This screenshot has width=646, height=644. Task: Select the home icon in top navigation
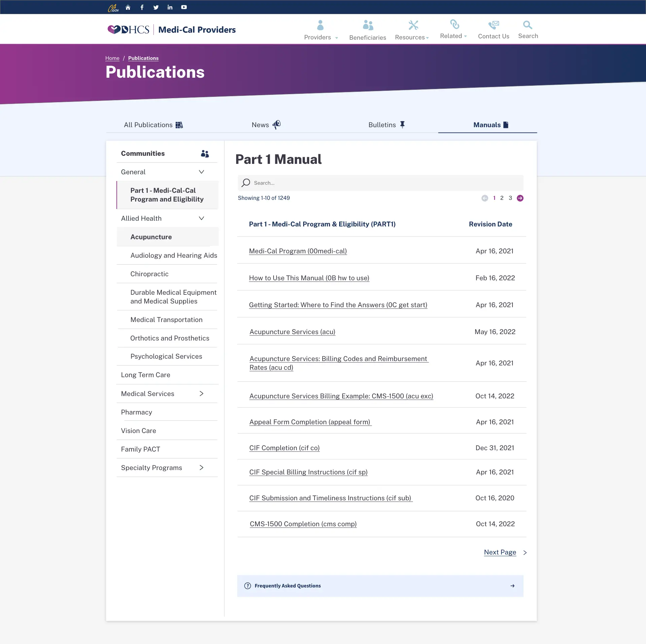click(128, 7)
